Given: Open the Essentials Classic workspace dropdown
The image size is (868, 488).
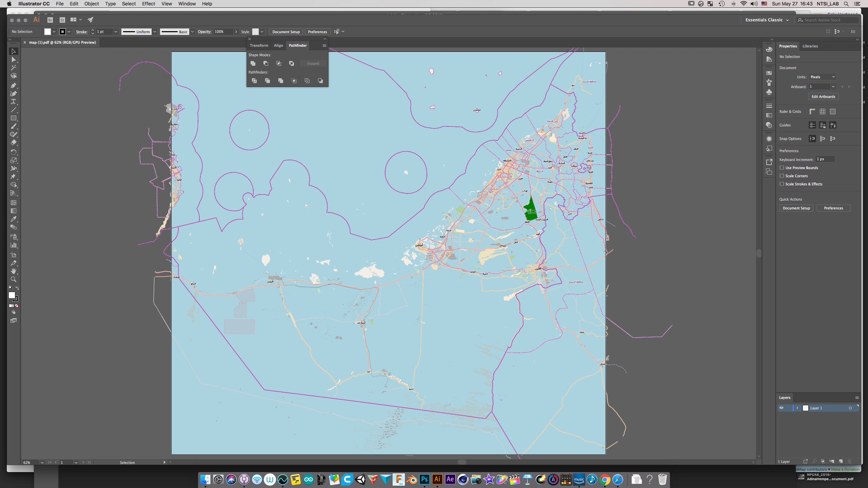Looking at the screenshot, I should [767, 20].
